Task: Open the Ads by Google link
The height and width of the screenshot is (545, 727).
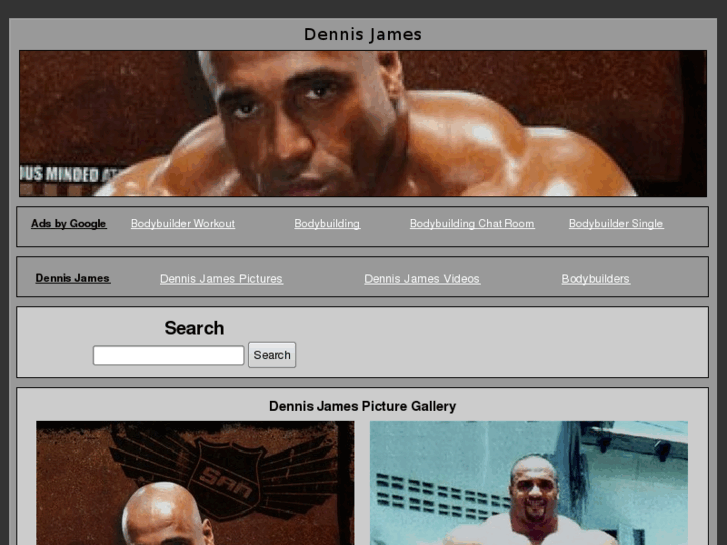Action: pyautogui.click(x=68, y=224)
